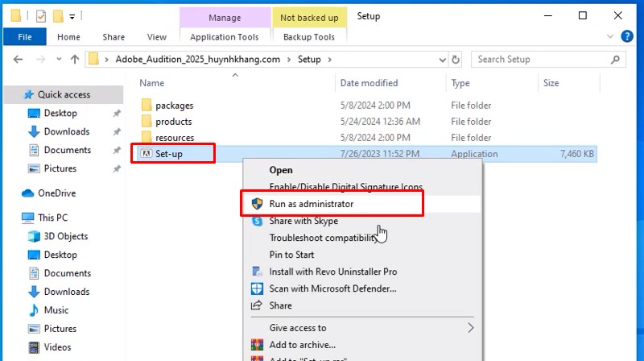Navigate back using the Back arrow
The width and height of the screenshot is (644, 361).
click(x=19, y=59)
